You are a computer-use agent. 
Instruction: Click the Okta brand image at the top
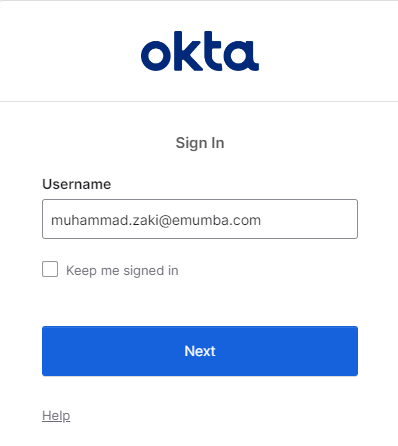click(x=200, y=51)
